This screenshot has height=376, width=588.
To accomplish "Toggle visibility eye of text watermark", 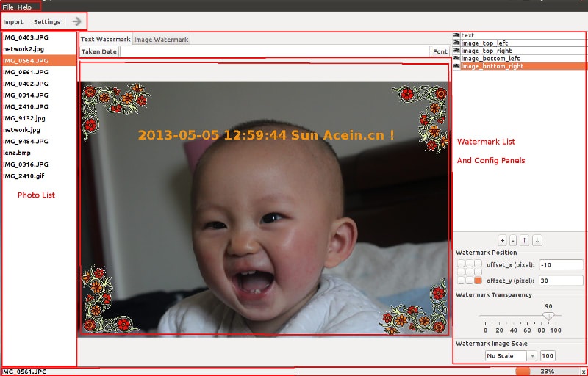I will [x=456, y=35].
